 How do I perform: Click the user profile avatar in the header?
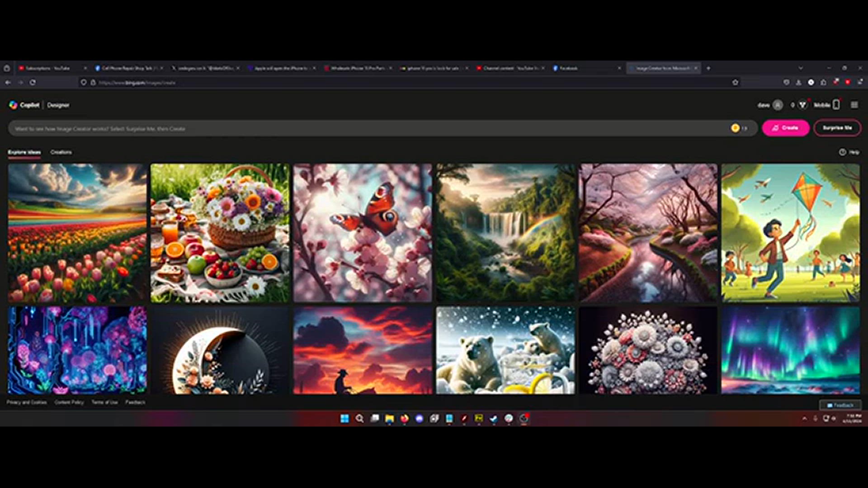pos(778,105)
